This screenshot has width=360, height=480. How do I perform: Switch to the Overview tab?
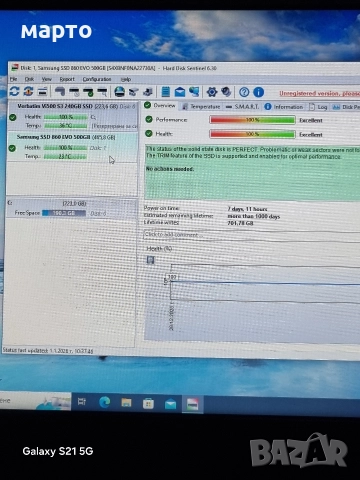pos(160,106)
